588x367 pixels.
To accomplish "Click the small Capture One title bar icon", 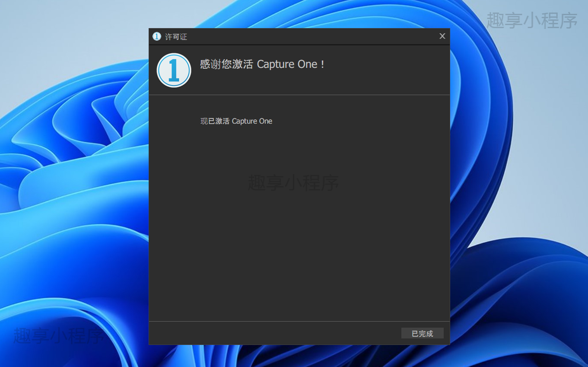I will pyautogui.click(x=157, y=36).
